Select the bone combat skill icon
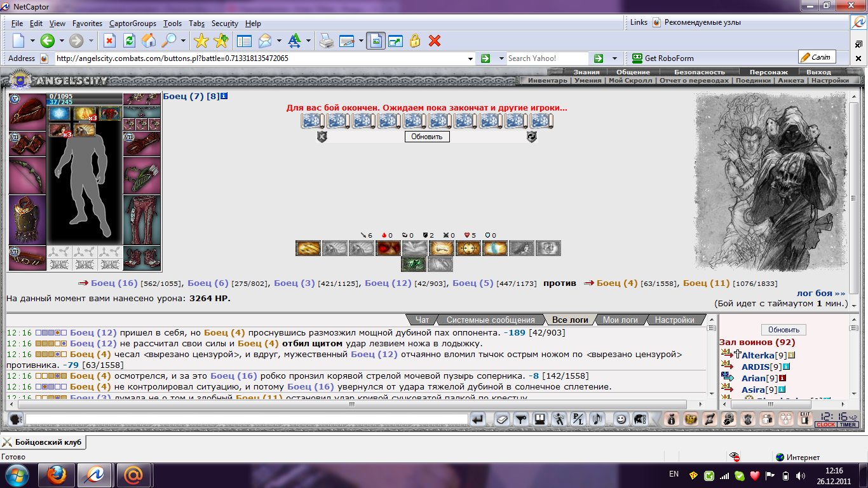This screenshot has width=868, height=488. 441,248
